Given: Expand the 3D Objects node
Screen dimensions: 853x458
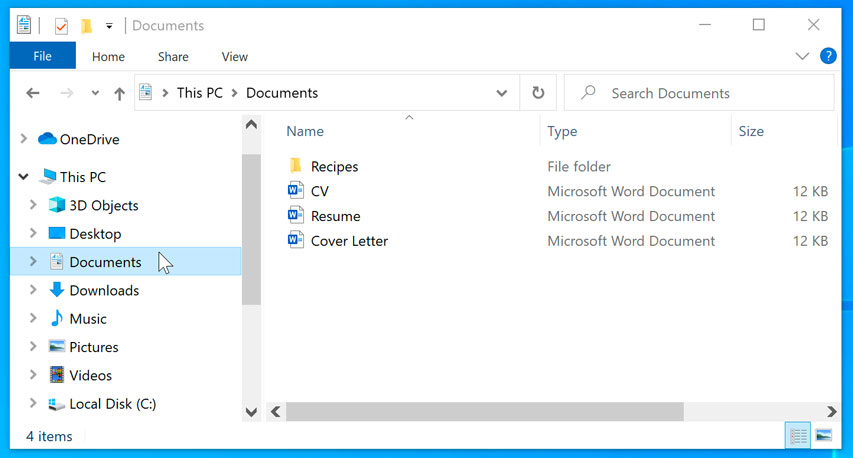Looking at the screenshot, I should (33, 205).
